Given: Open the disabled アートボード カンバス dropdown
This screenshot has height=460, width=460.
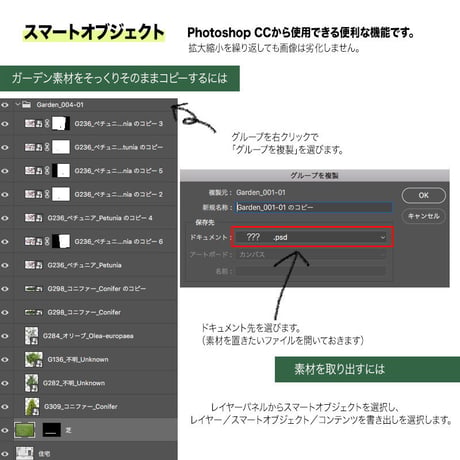Looking at the screenshot, I should click(x=312, y=255).
